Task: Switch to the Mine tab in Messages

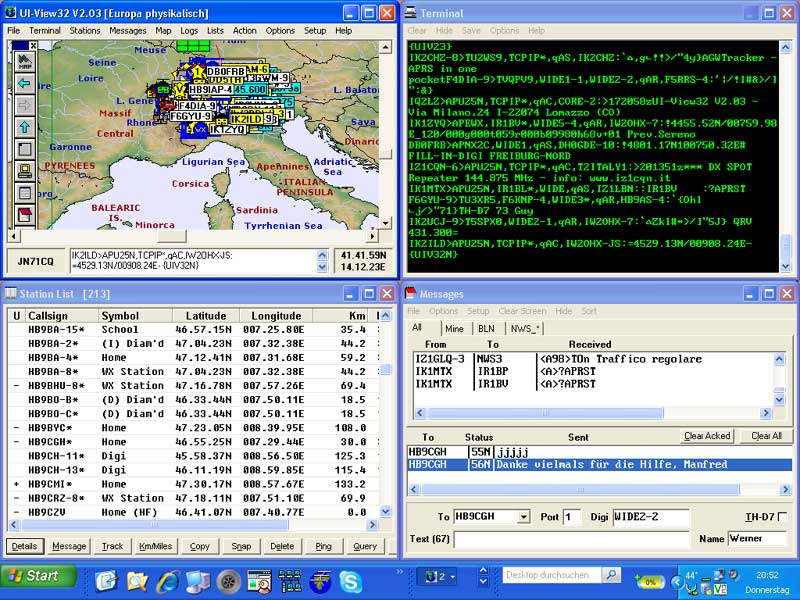Action: coord(454,329)
